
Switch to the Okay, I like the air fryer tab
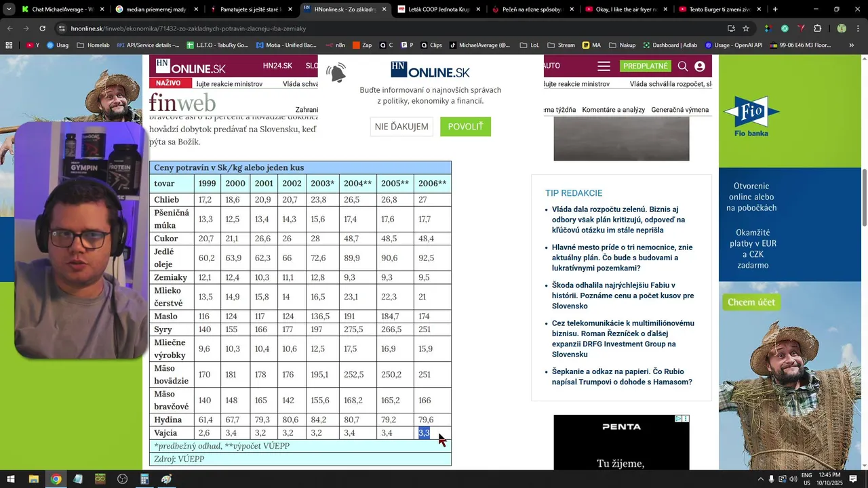click(x=626, y=9)
